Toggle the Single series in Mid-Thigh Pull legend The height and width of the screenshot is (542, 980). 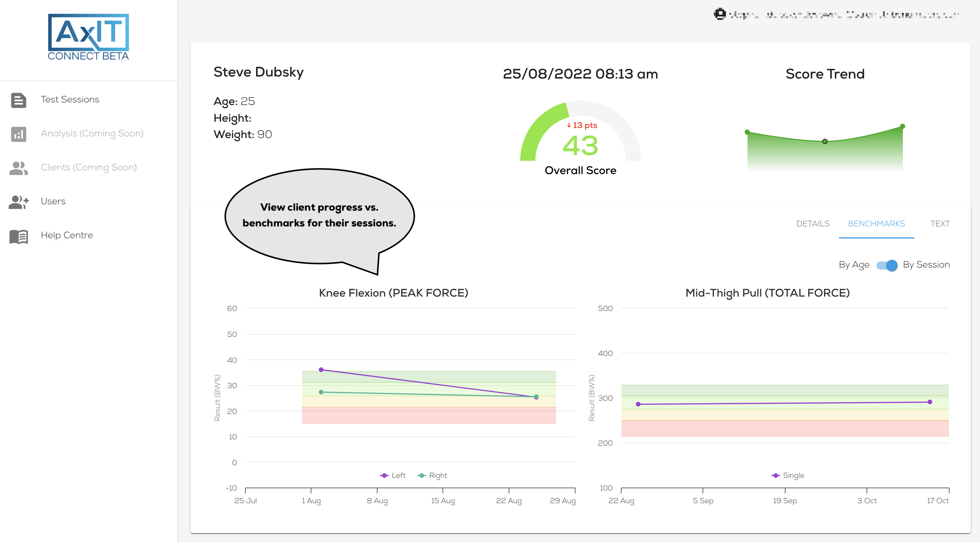(x=788, y=475)
